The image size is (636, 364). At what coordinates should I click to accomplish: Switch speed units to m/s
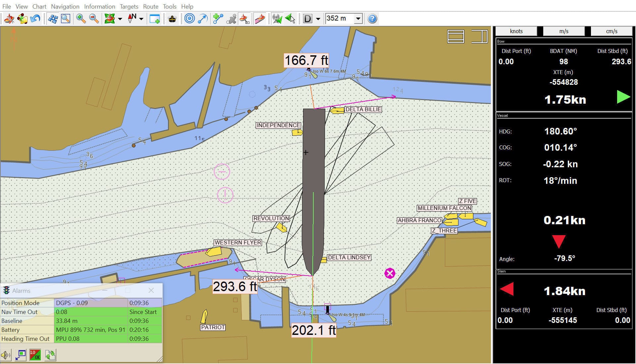click(x=564, y=31)
